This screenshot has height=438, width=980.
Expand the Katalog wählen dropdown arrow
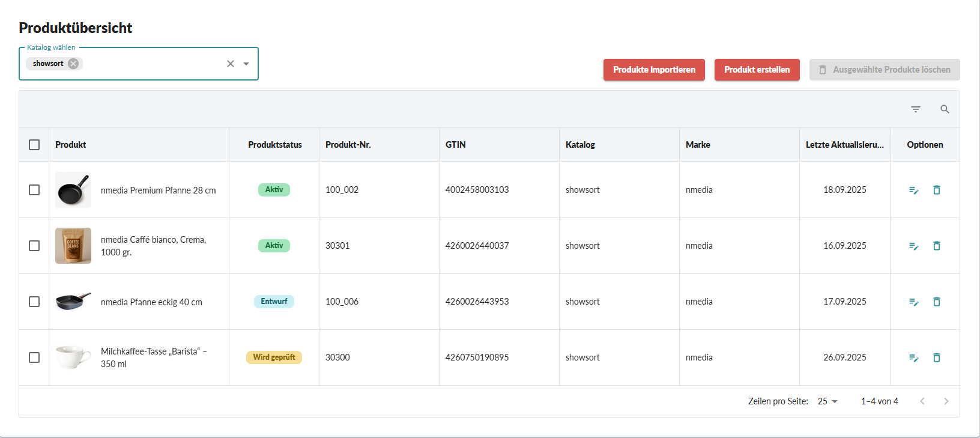tap(246, 64)
